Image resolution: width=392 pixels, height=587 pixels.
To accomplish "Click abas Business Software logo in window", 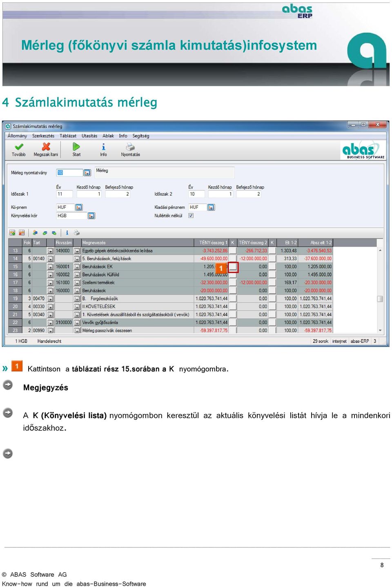I will click(x=363, y=150).
